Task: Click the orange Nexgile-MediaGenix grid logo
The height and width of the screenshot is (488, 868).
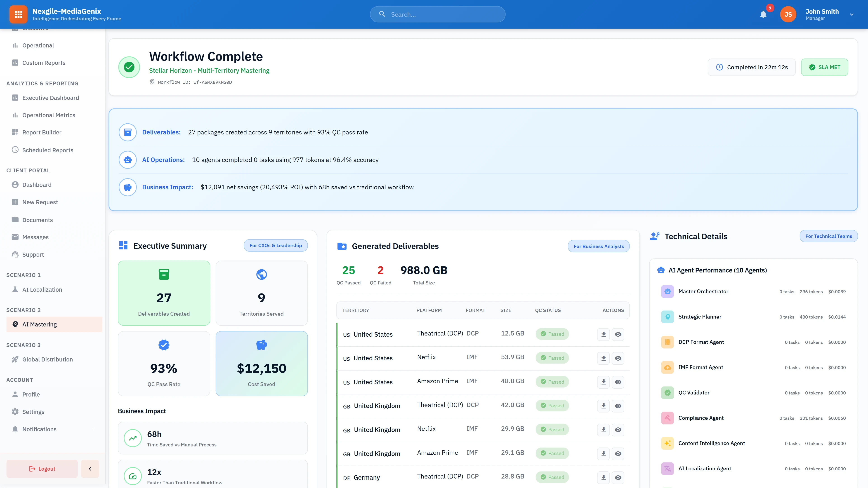Action: [18, 14]
